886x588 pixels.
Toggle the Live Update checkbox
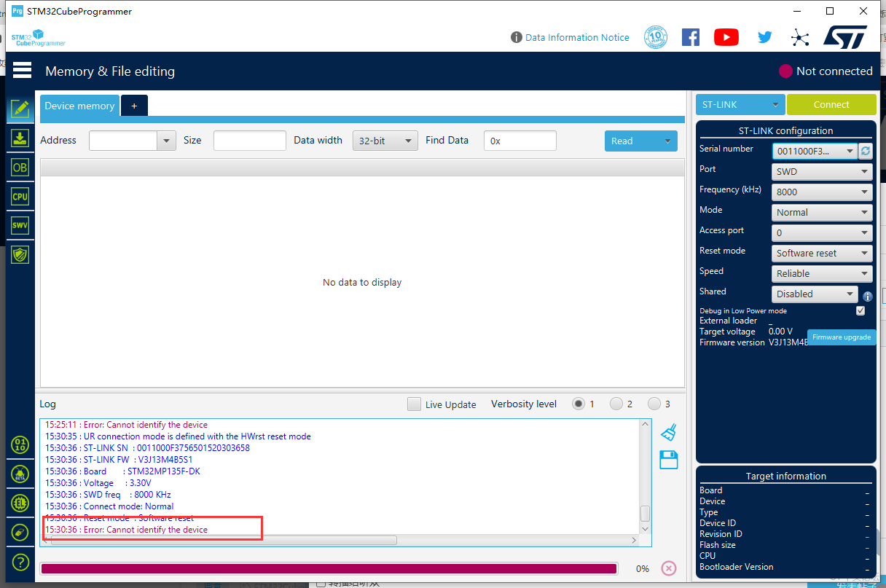click(414, 404)
